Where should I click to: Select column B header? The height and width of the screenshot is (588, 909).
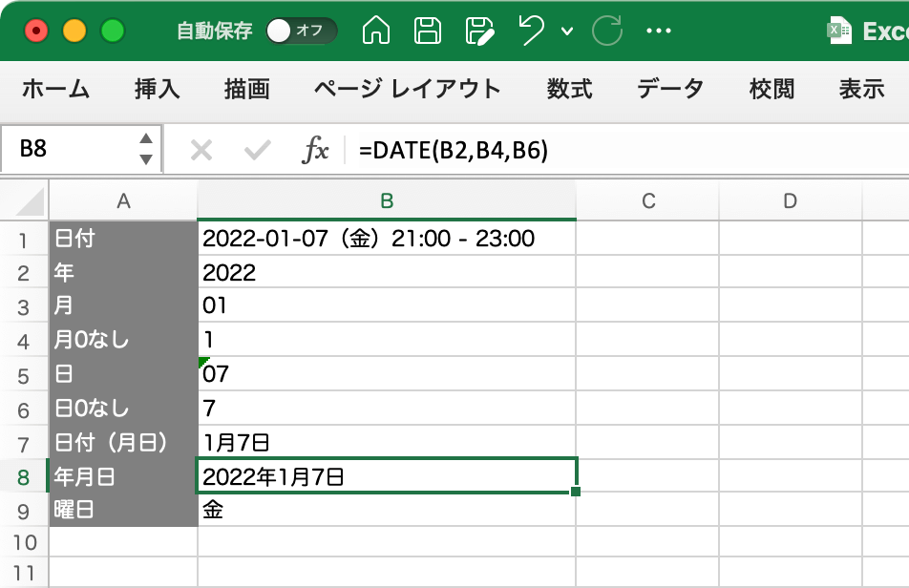(x=387, y=200)
